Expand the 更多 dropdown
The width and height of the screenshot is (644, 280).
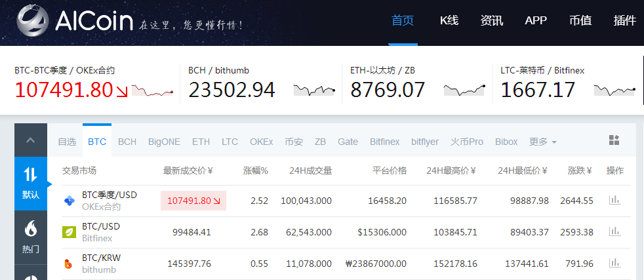(x=542, y=142)
